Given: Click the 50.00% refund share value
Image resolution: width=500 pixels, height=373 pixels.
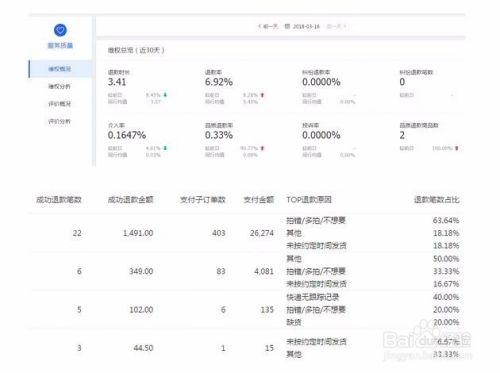Looking at the screenshot, I should coord(446,259).
